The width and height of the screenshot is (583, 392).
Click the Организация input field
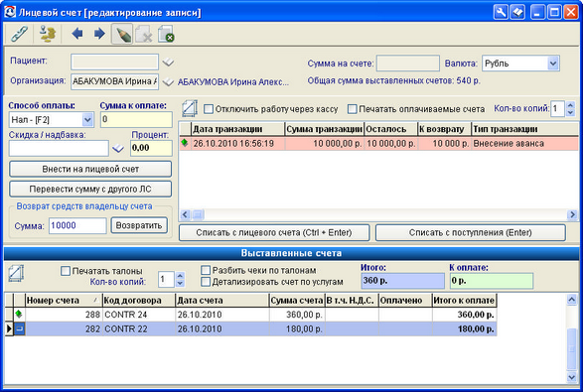pyautogui.click(x=114, y=81)
